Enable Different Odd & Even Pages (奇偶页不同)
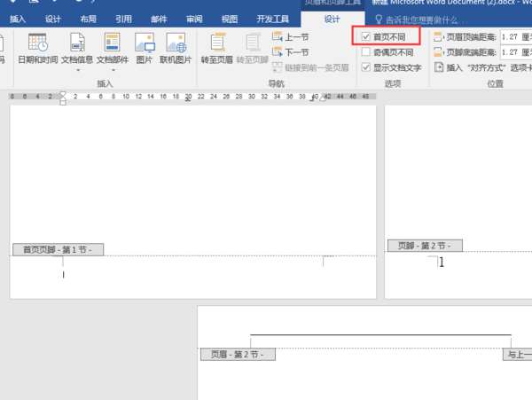532x400 pixels. pyautogui.click(x=365, y=52)
